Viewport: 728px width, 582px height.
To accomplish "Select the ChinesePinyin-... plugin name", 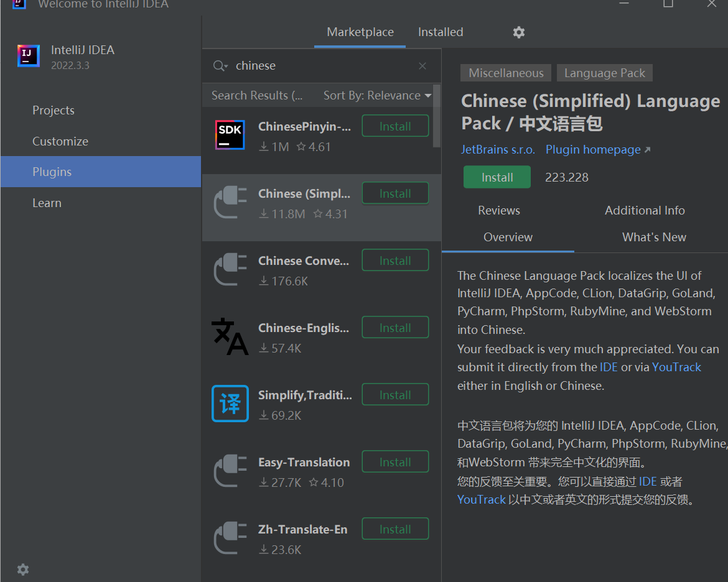I will [x=304, y=126].
